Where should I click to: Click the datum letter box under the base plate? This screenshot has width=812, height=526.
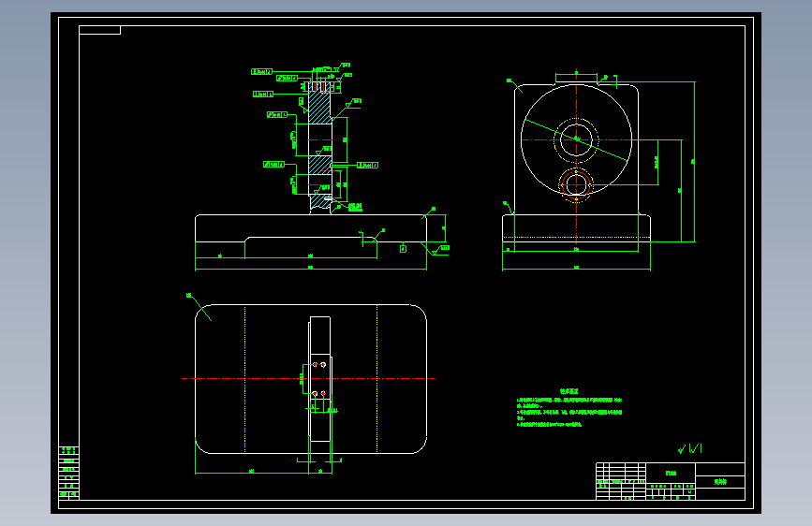click(x=403, y=249)
